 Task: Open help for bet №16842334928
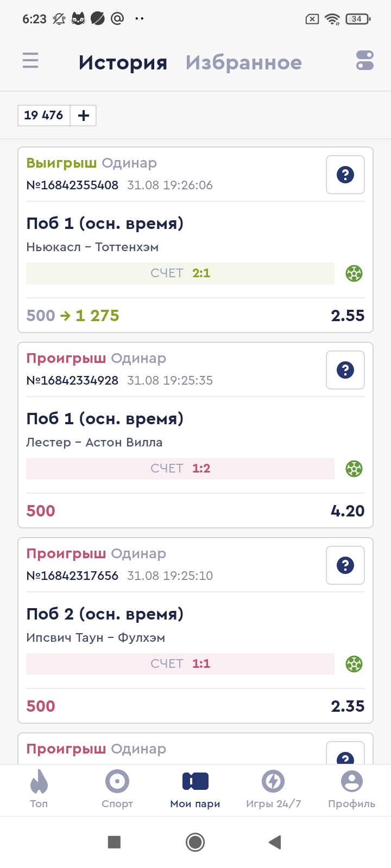click(x=345, y=370)
